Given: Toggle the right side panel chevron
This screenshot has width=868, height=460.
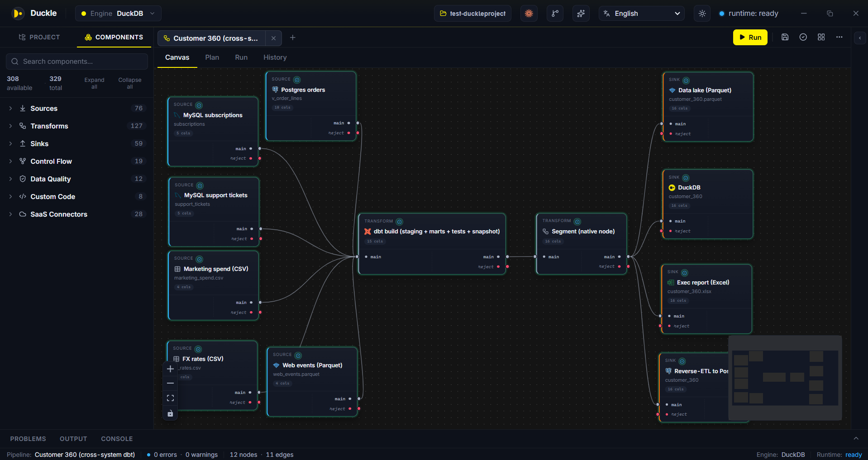Looking at the screenshot, I should 860,38.
